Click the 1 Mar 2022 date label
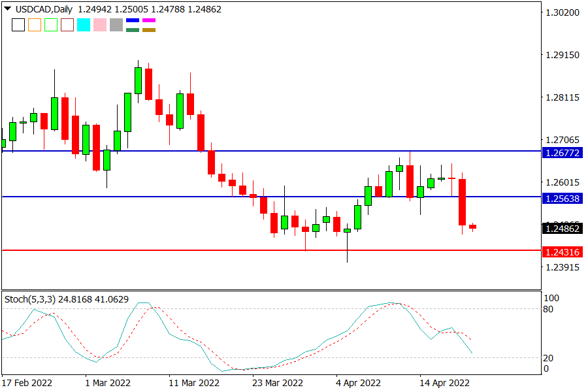588x392 pixels. point(108,383)
